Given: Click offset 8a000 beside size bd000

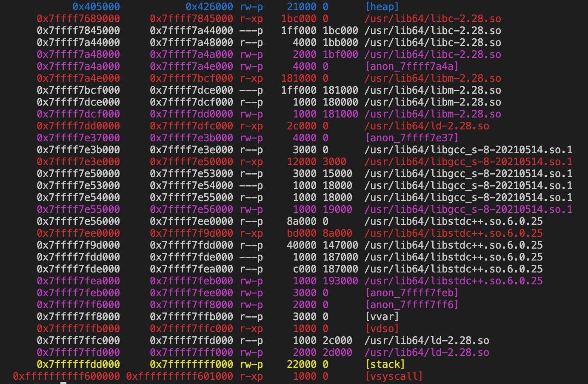Looking at the screenshot, I should 337,233.
